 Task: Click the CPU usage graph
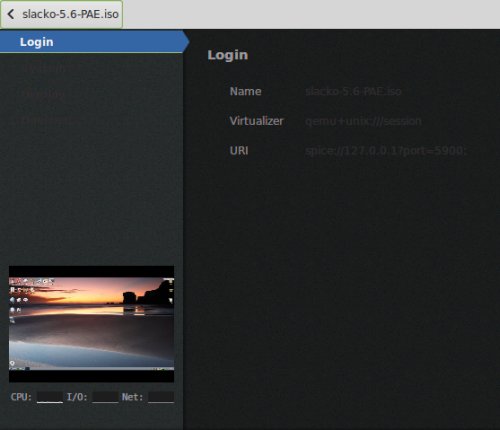(x=50, y=397)
